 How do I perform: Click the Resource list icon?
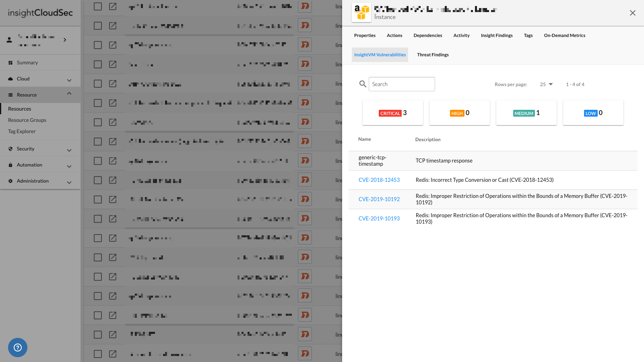click(10, 95)
